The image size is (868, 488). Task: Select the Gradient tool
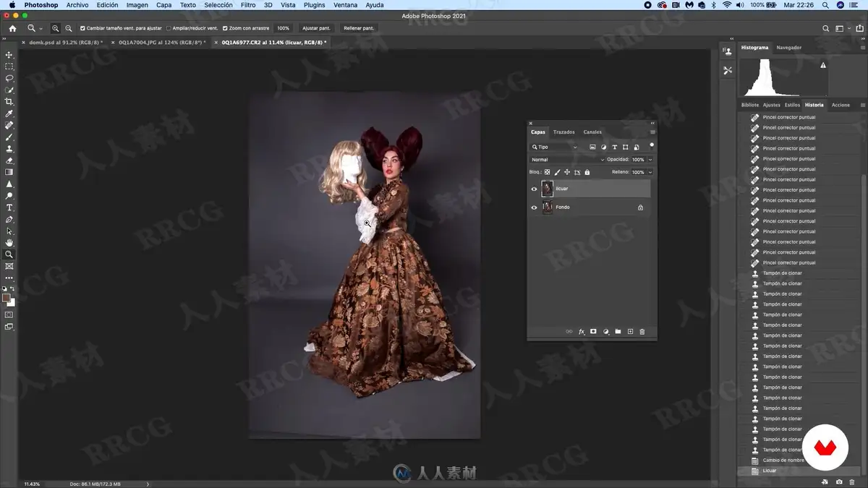point(9,172)
